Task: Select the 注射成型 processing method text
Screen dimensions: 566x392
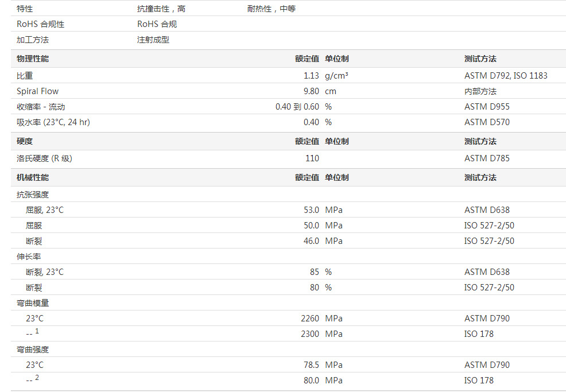Action: [x=153, y=40]
